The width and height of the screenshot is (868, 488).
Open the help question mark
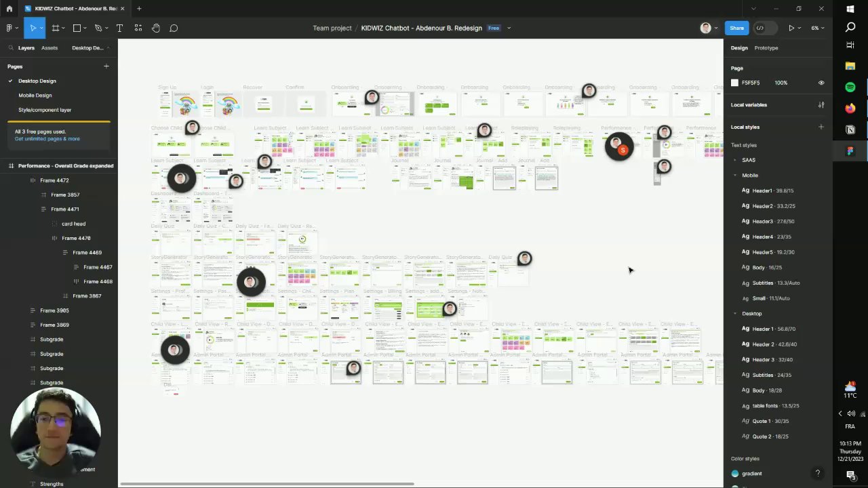point(817,473)
